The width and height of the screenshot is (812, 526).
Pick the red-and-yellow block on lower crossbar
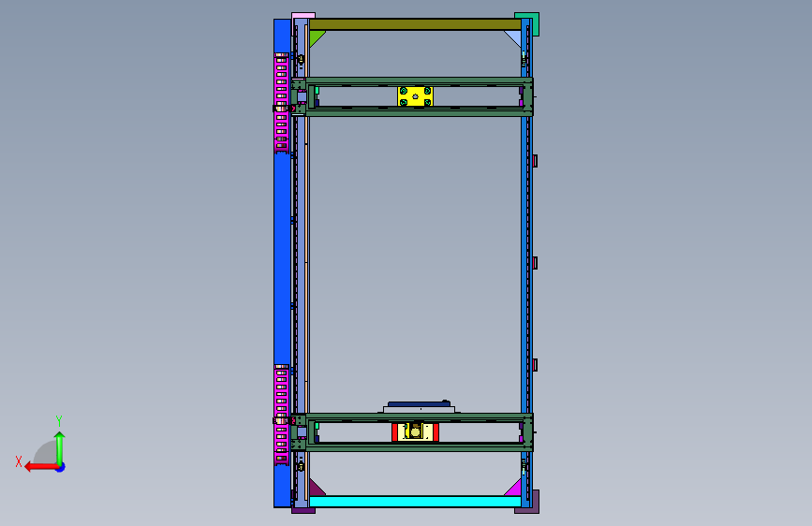415,432
